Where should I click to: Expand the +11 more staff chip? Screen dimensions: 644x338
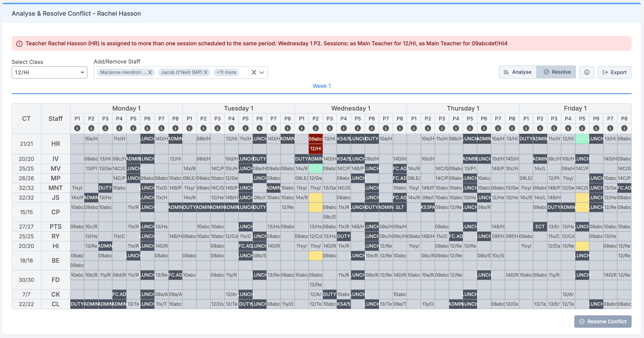[226, 72]
